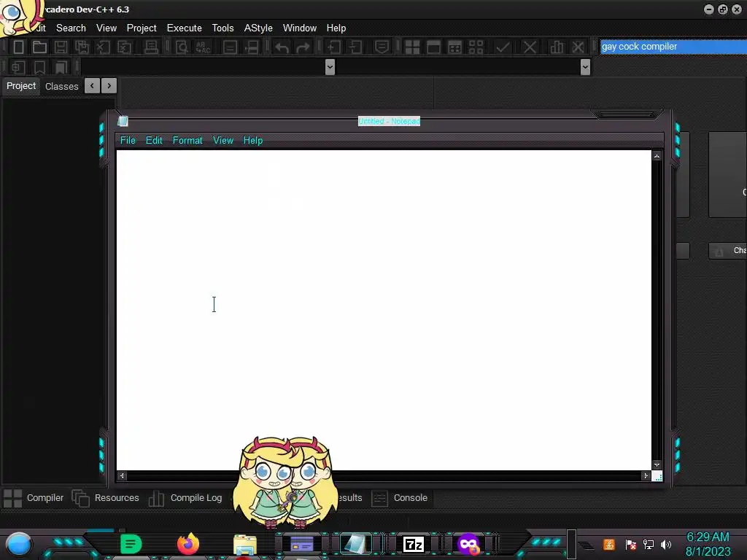Open the Tools menu
This screenshot has width=747, height=560.
coord(223,28)
